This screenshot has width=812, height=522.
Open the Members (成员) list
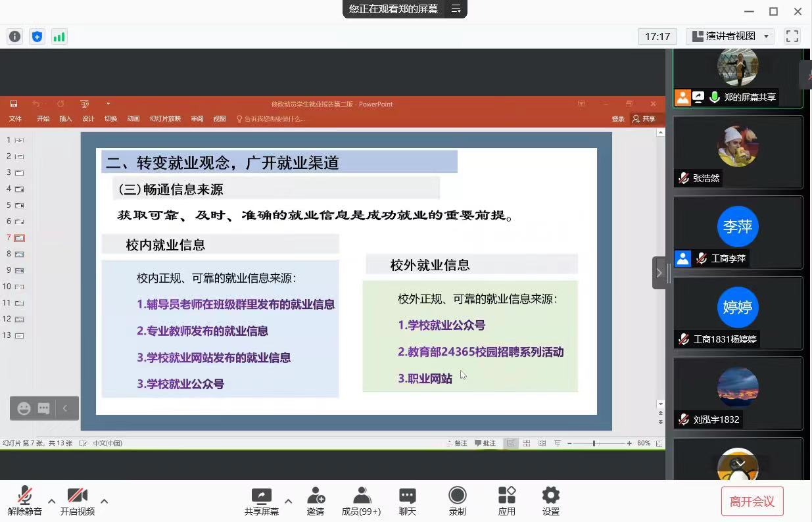[x=361, y=501]
